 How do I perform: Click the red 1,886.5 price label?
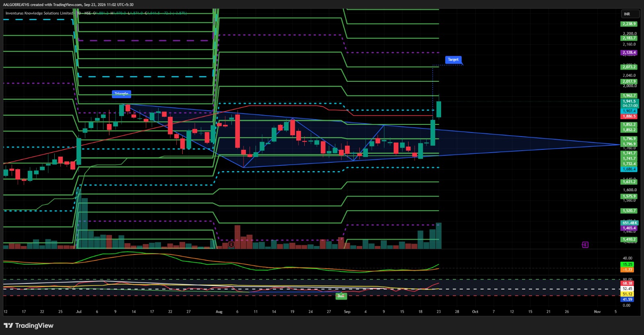(630, 116)
